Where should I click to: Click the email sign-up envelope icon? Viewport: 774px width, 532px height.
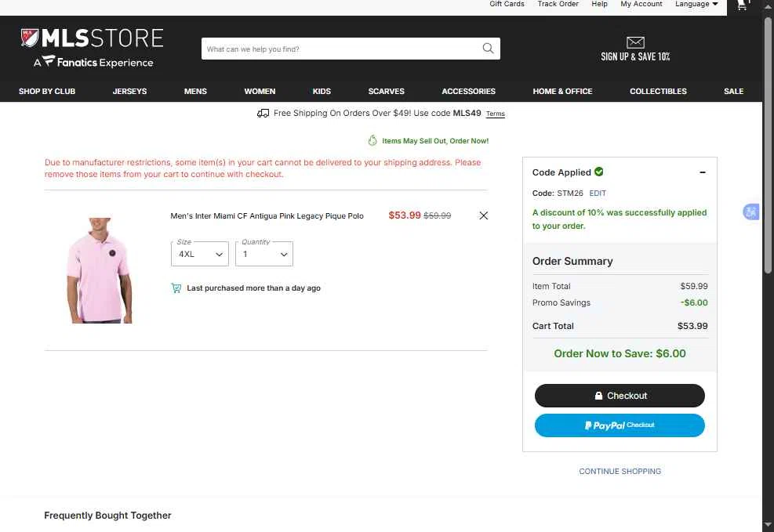pos(635,42)
